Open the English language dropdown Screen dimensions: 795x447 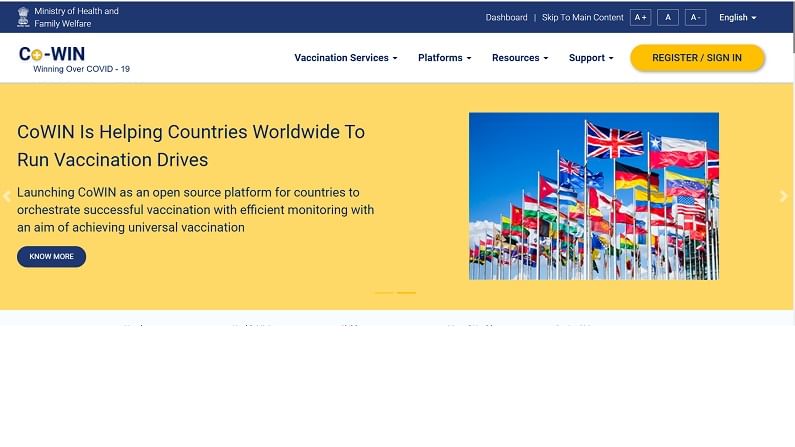[x=738, y=17]
